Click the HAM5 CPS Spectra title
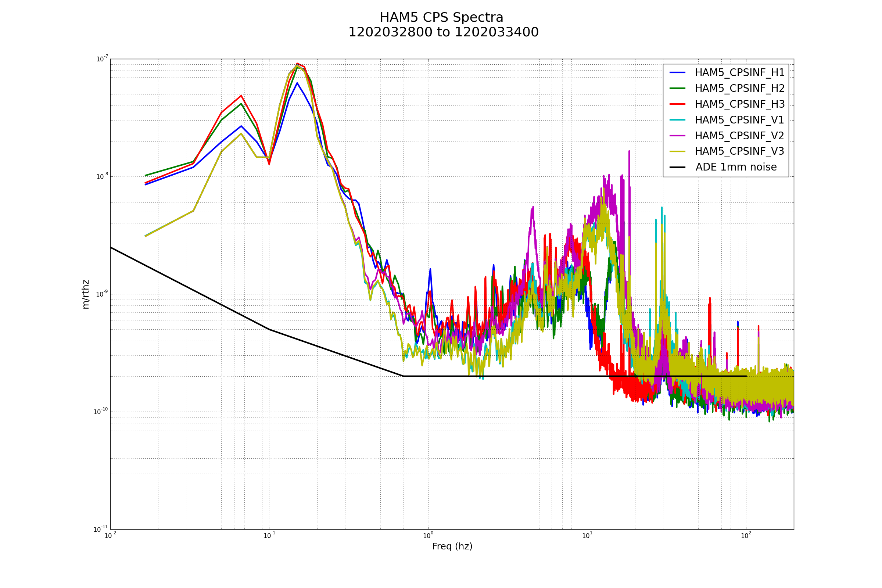Image resolution: width=882 pixels, height=588 pixels. click(x=441, y=18)
